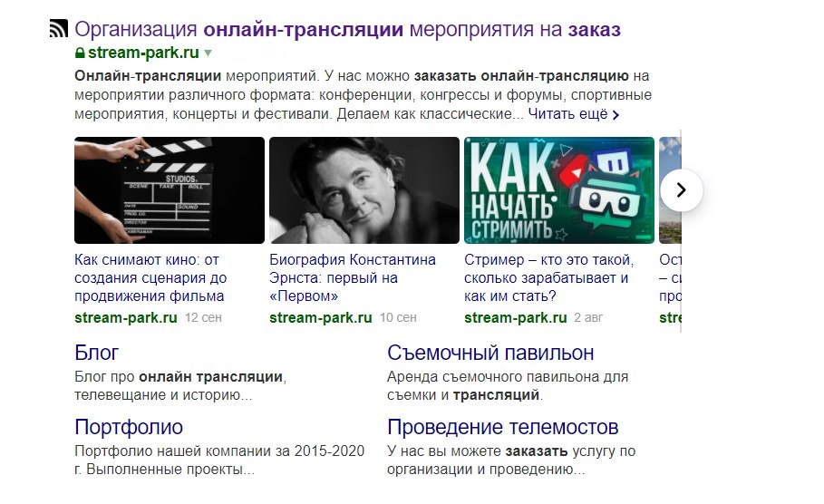Screen dimensions: 824x504
Task: Click the green padlock secure icon
Action: click(80, 53)
